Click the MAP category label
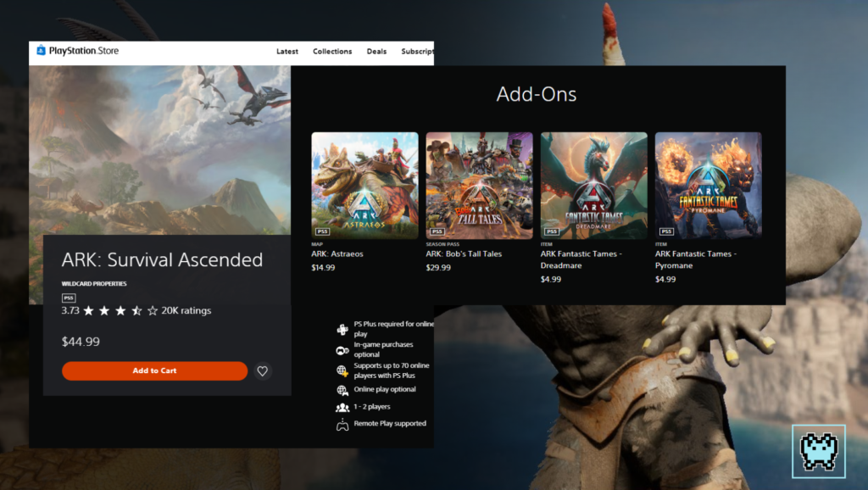 pos(317,244)
